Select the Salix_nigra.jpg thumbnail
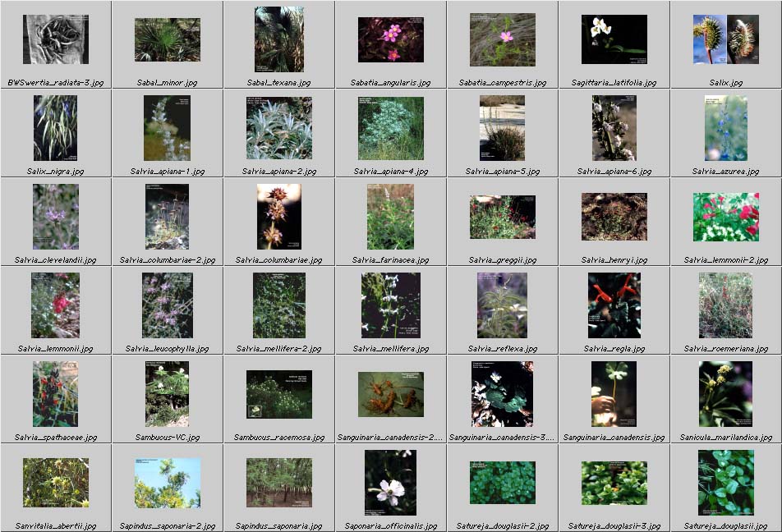This screenshot has height=532, width=782. click(x=55, y=128)
